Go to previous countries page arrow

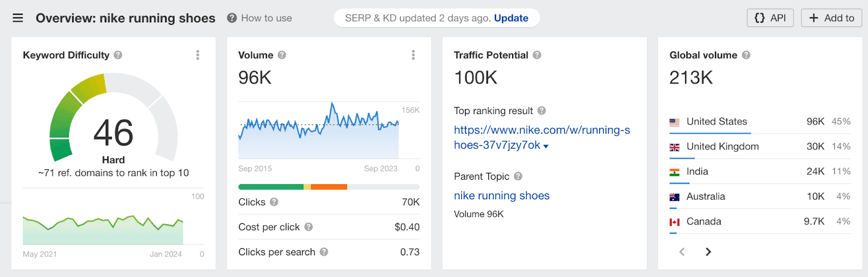pyautogui.click(x=682, y=251)
